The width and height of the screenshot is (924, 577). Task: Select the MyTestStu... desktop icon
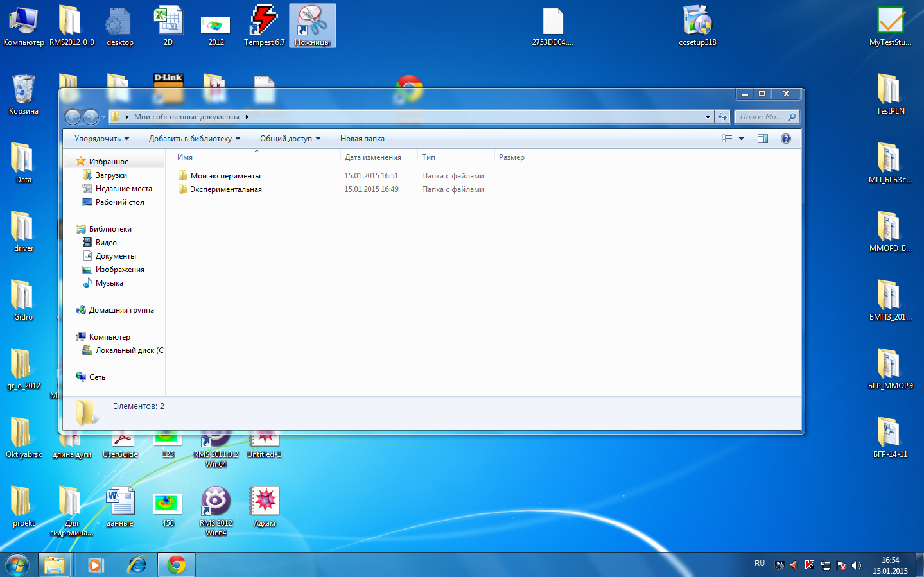[890, 27]
